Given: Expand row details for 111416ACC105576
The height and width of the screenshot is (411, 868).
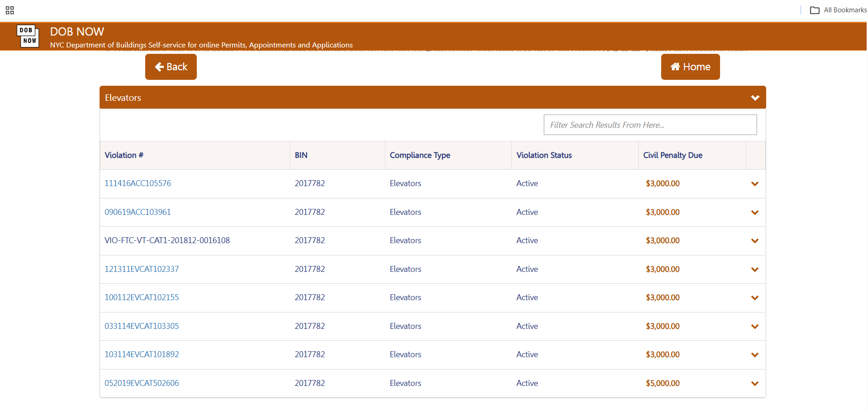Looking at the screenshot, I should [755, 184].
